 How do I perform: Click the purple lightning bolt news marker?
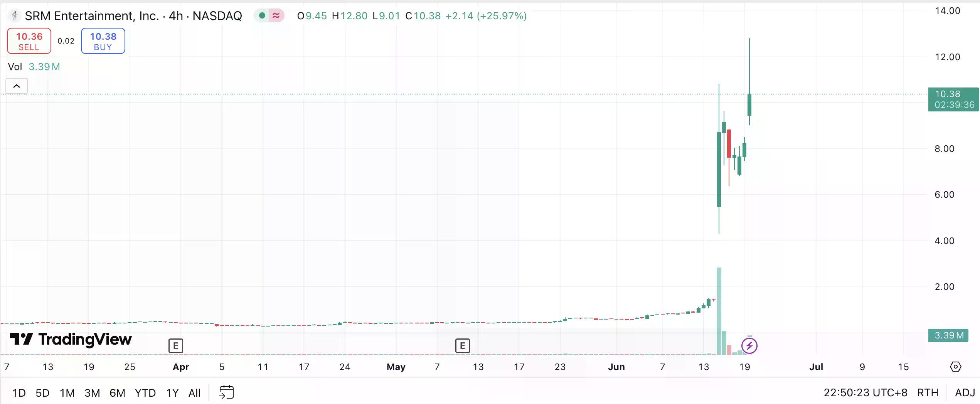point(749,346)
